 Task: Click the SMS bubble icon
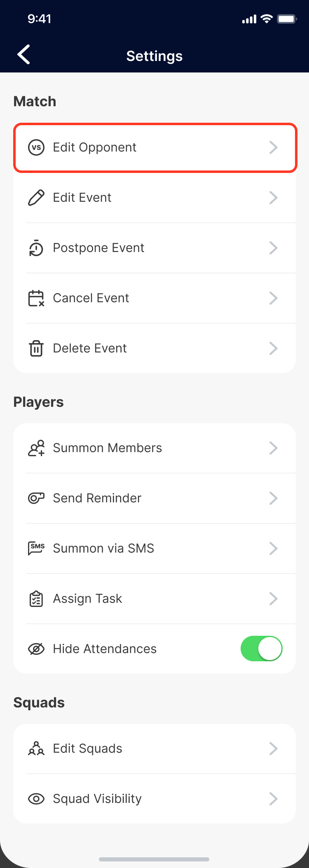pos(36,548)
